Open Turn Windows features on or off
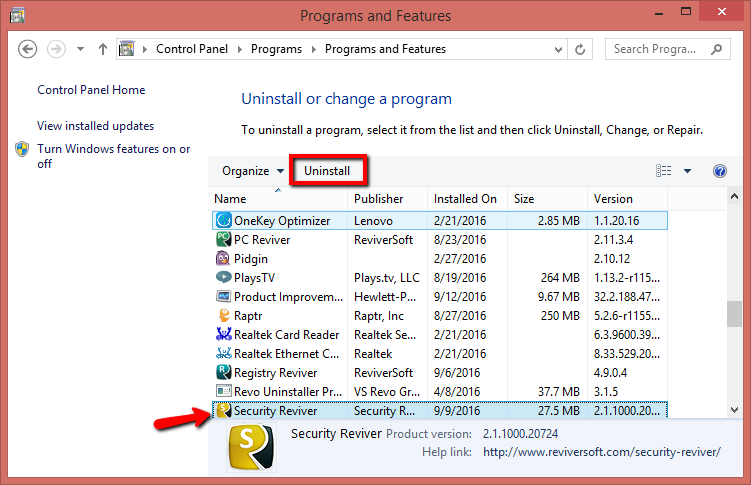 114,156
